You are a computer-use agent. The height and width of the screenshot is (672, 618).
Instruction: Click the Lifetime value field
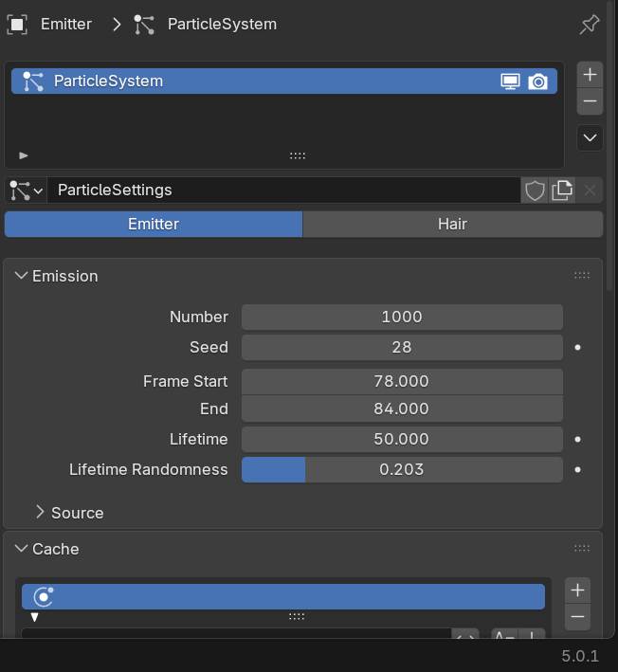coord(402,439)
